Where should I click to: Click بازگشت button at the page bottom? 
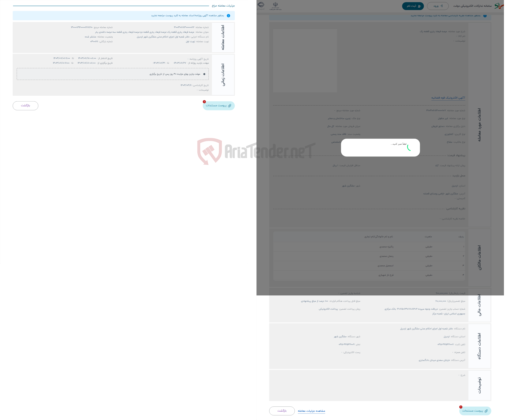282,411
